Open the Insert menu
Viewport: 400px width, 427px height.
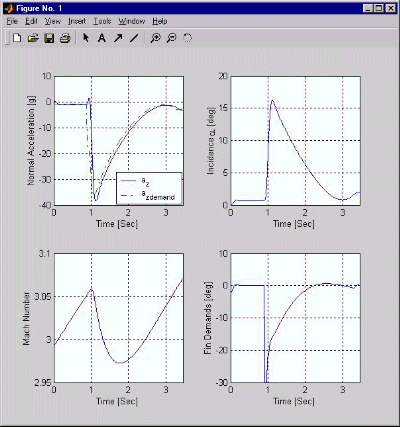click(77, 21)
